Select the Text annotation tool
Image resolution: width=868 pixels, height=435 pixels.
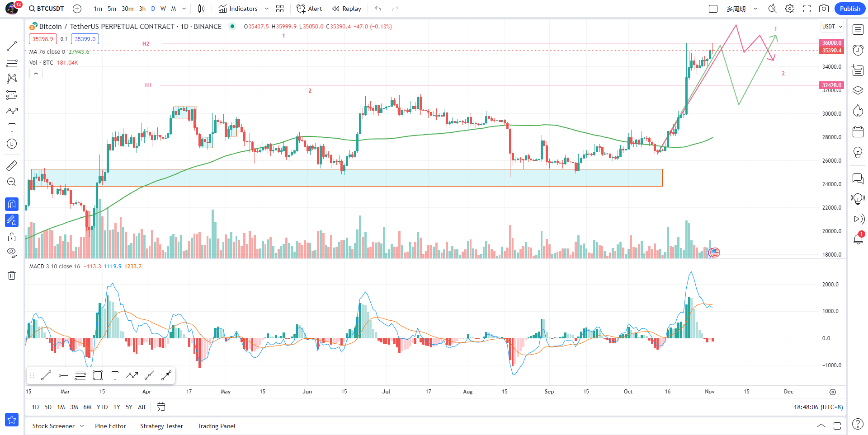pyautogui.click(x=12, y=127)
